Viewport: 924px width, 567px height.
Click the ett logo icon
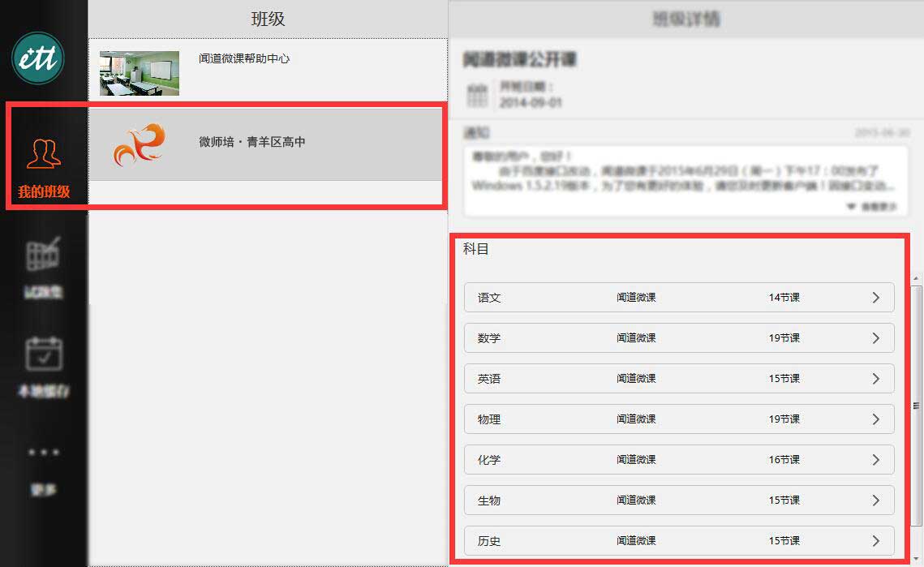pos(38,58)
